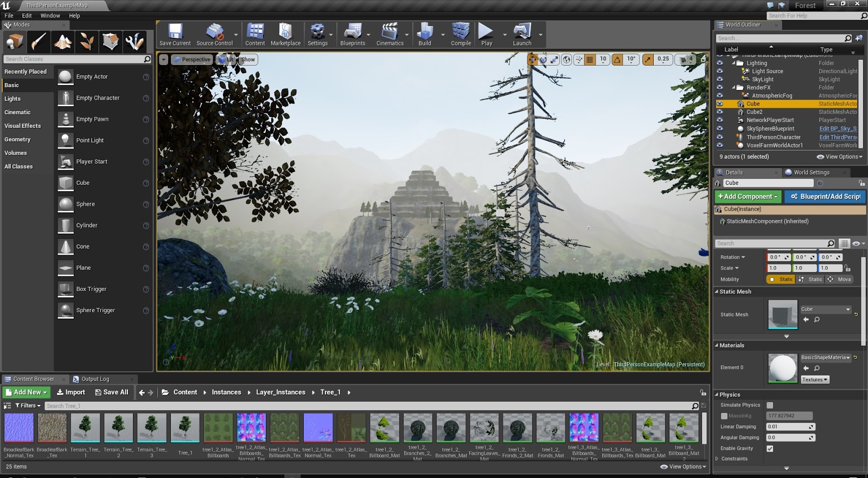Expand the Constraints section in Physics
Screen dimensions: 868x478
[x=717, y=459]
